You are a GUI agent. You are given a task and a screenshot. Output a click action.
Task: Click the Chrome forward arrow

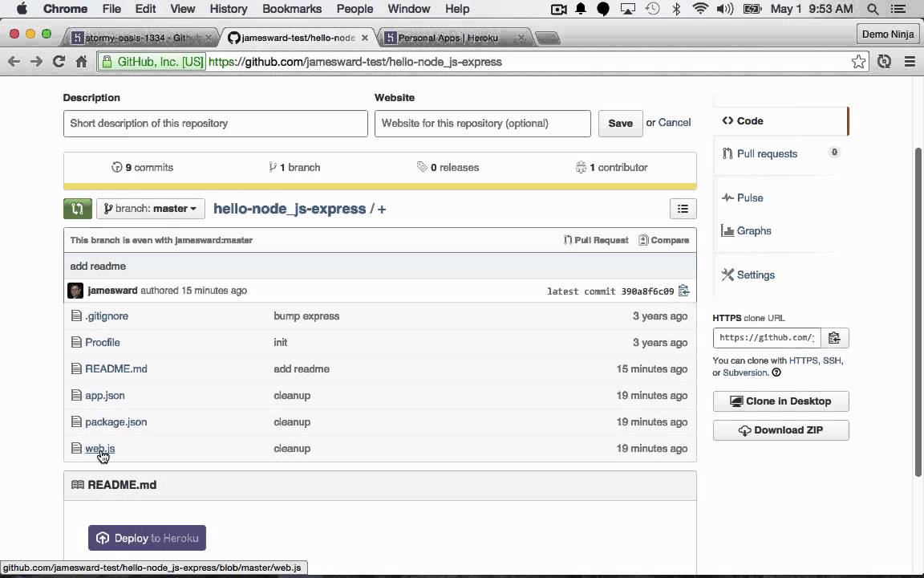point(37,61)
